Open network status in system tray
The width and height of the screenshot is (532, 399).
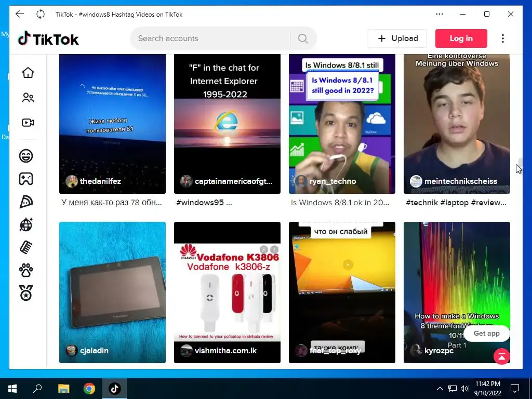(x=453, y=389)
